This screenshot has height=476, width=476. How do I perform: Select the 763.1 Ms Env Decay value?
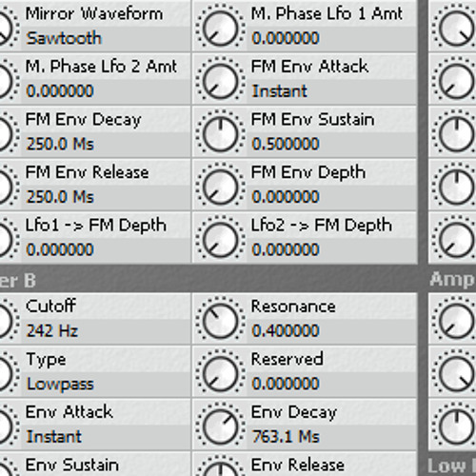point(286,437)
